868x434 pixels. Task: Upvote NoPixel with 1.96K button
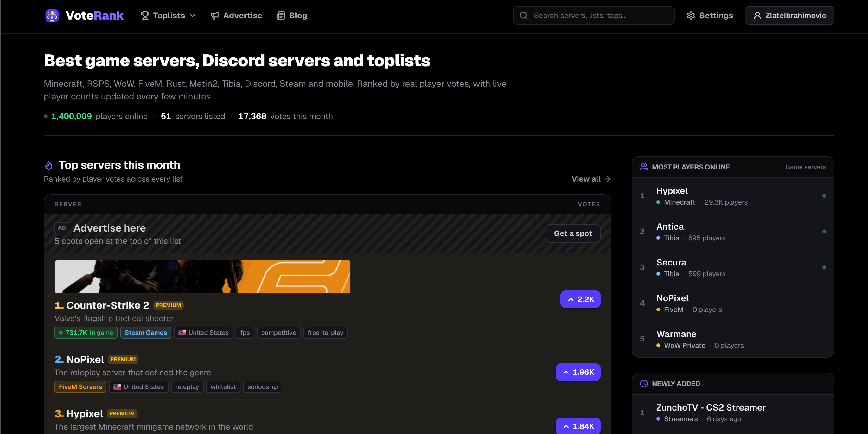578,372
